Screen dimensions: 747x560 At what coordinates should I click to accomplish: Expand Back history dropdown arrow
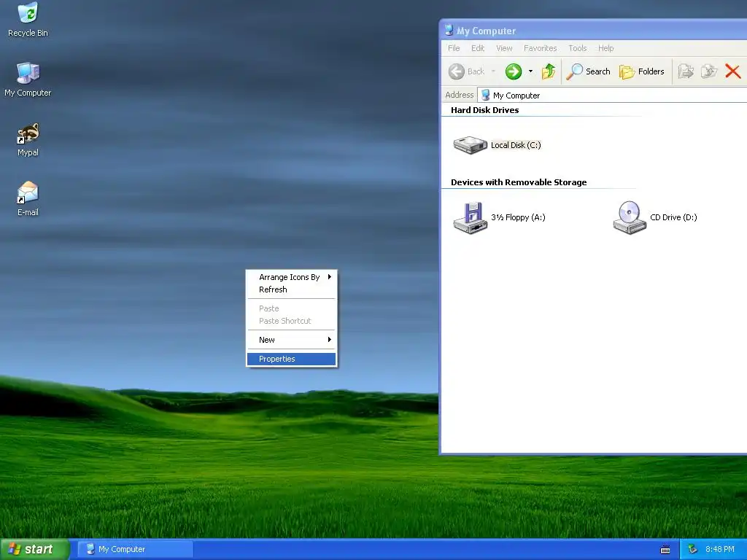tap(494, 71)
